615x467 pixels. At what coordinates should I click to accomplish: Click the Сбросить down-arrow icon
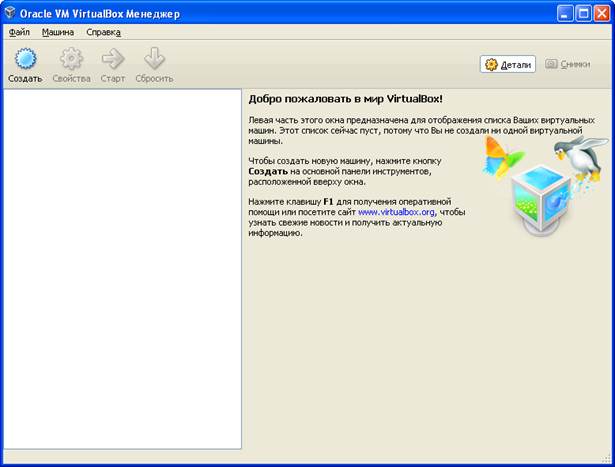click(x=154, y=58)
